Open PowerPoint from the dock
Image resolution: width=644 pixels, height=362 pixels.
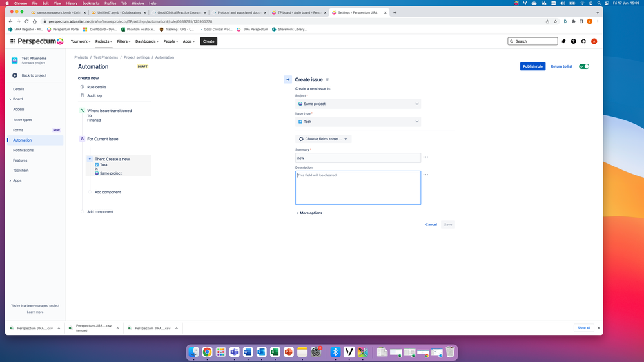[x=289, y=352]
